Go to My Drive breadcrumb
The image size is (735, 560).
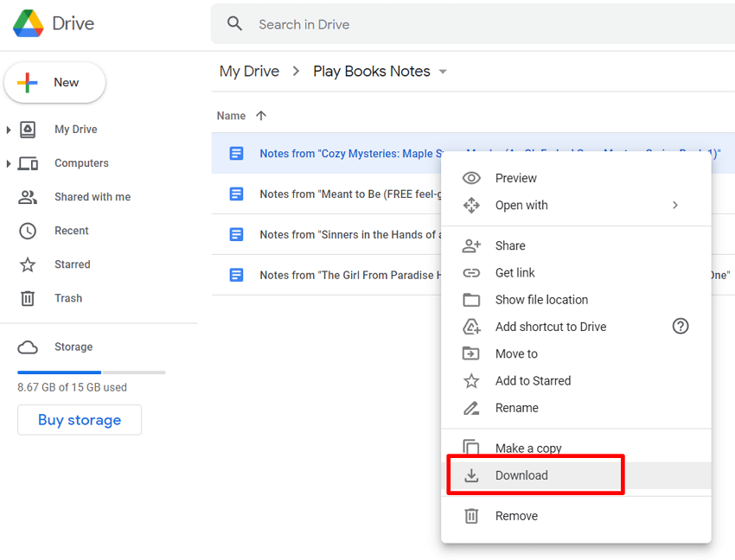[x=249, y=71]
